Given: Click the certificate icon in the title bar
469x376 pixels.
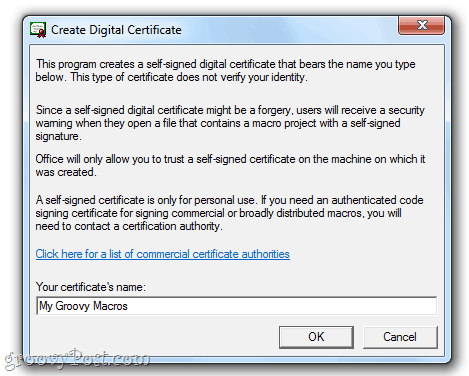Looking at the screenshot, I should click(x=38, y=30).
